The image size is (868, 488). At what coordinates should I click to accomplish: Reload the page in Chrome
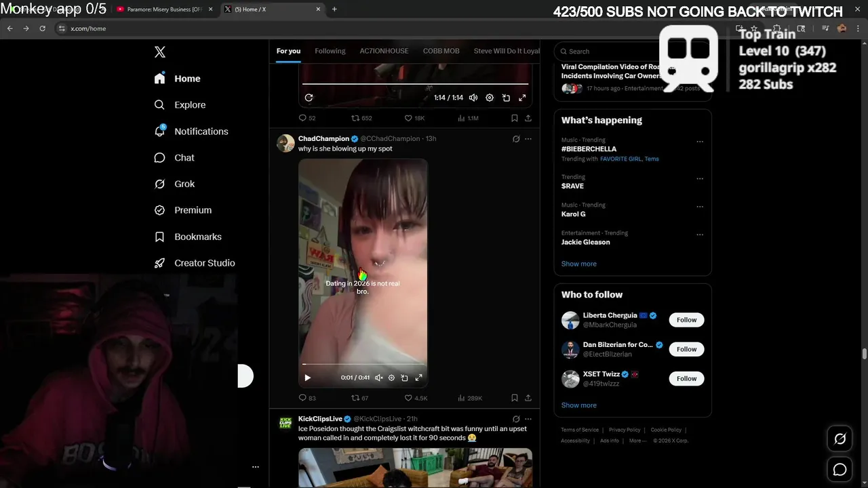(x=42, y=28)
